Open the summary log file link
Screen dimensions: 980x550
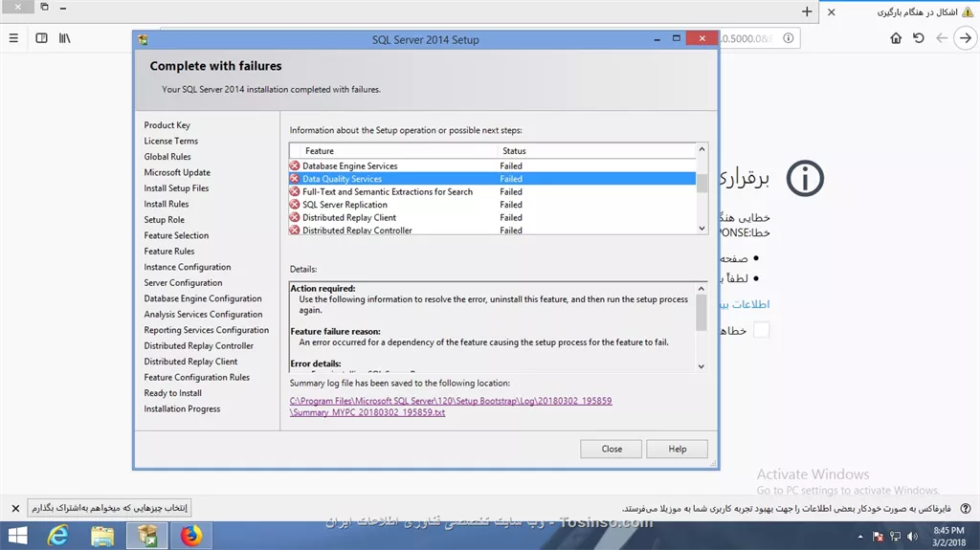(x=451, y=407)
